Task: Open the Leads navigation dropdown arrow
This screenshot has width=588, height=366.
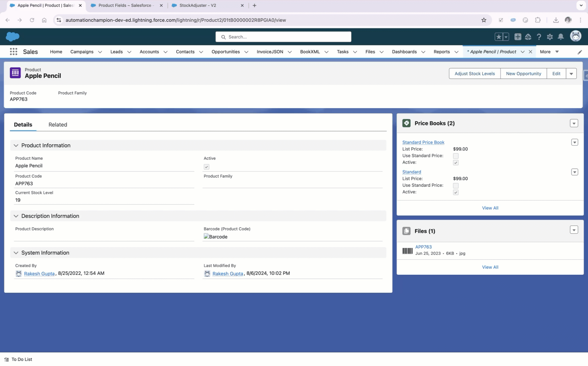Action: 129,52
